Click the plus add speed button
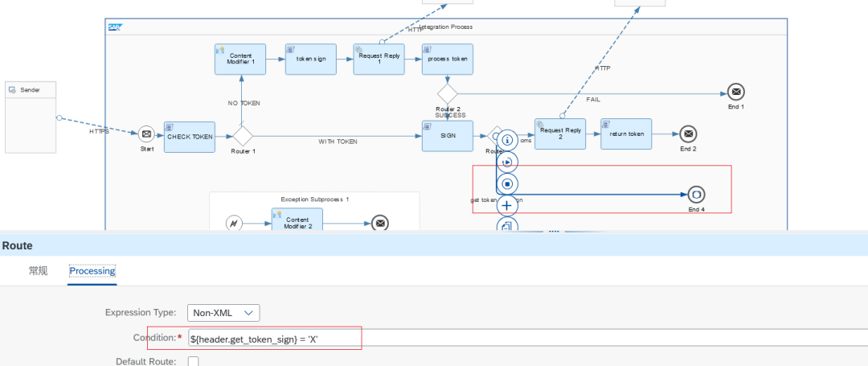 coord(507,205)
